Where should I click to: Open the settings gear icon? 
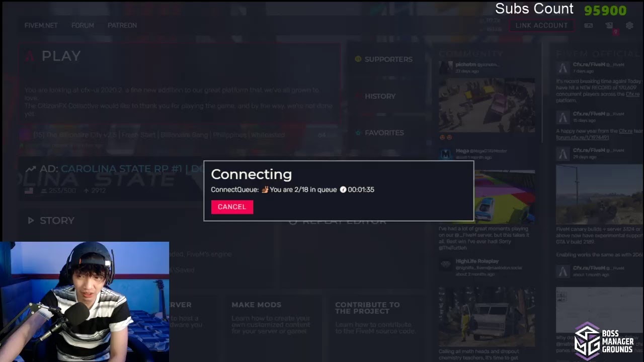pos(629,25)
